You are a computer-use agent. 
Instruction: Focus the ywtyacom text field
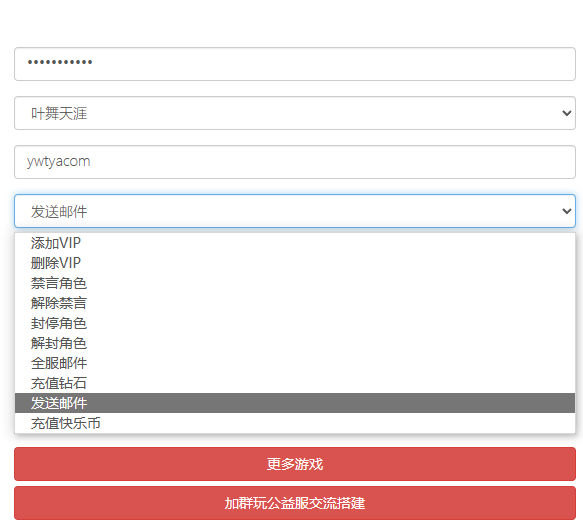[295, 162]
